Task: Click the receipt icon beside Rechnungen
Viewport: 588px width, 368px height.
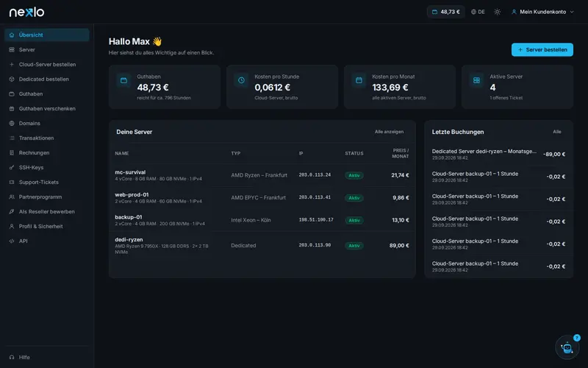Action: (x=12, y=153)
